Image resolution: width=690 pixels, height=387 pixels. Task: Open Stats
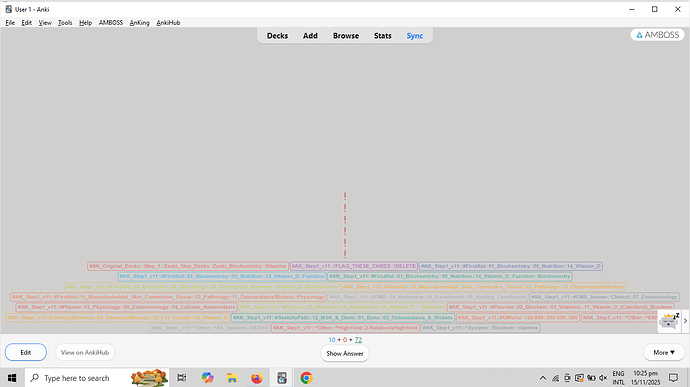[x=382, y=36]
